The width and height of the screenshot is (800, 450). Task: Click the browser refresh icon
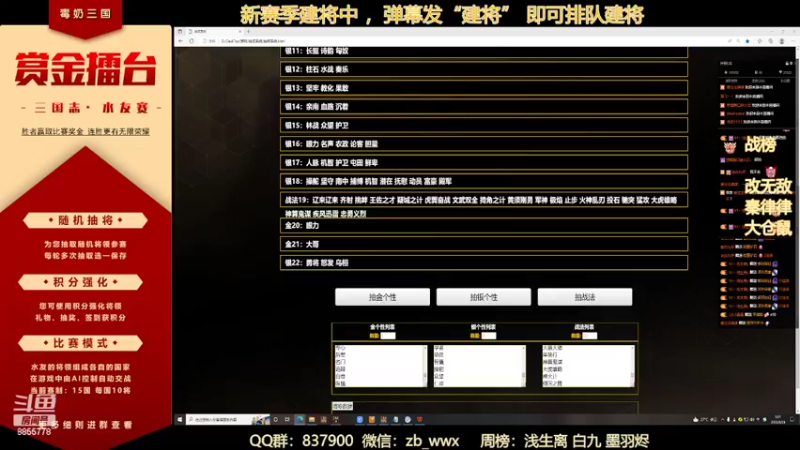pos(192,41)
